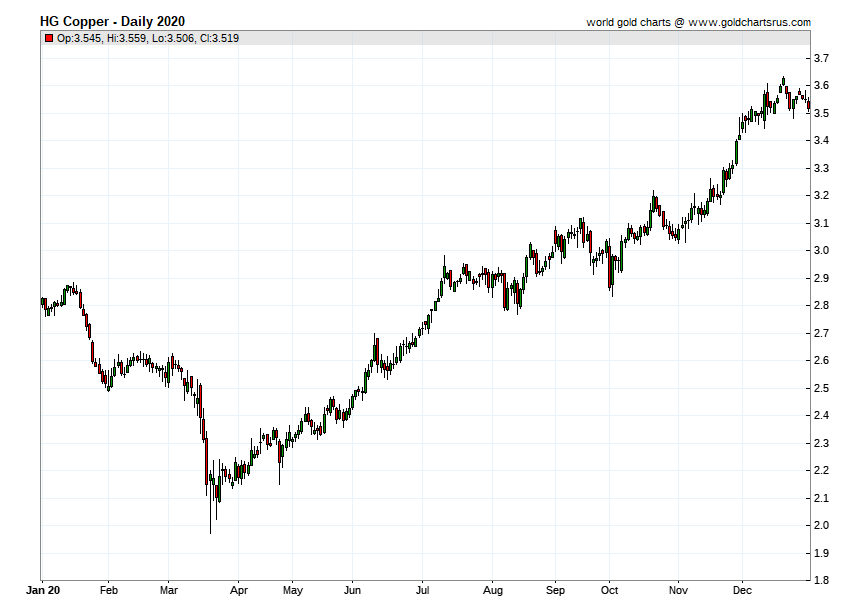Click the 'Feb' x-axis label

[x=108, y=590]
